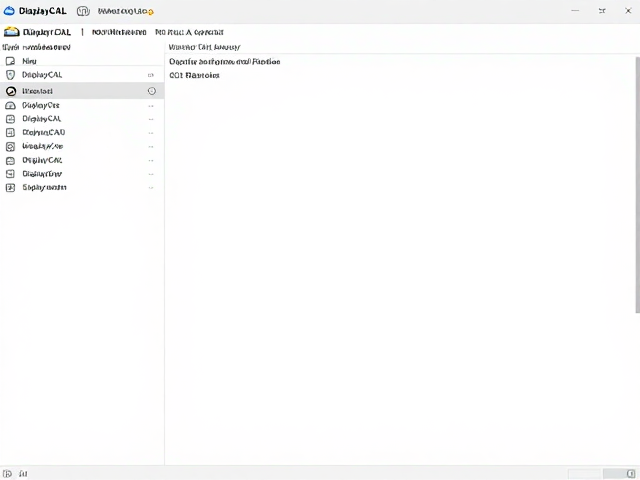Click the vertical scrollbar on right edge

tap(638, 185)
